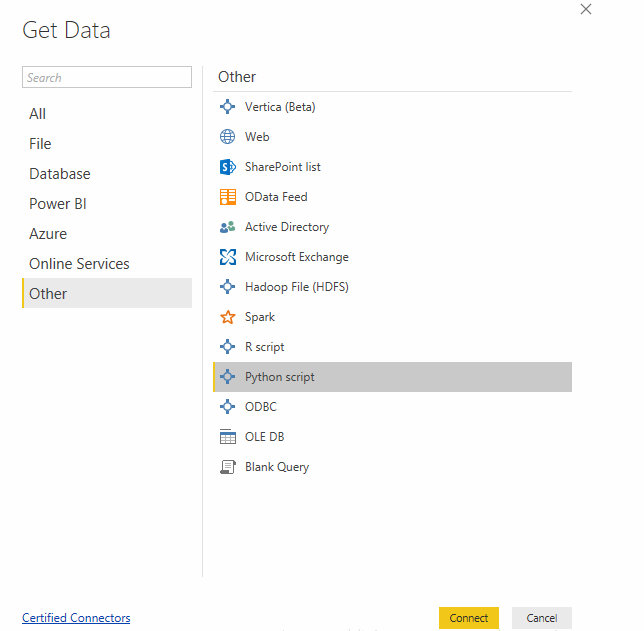Open the Power BI category

pyautogui.click(x=107, y=204)
